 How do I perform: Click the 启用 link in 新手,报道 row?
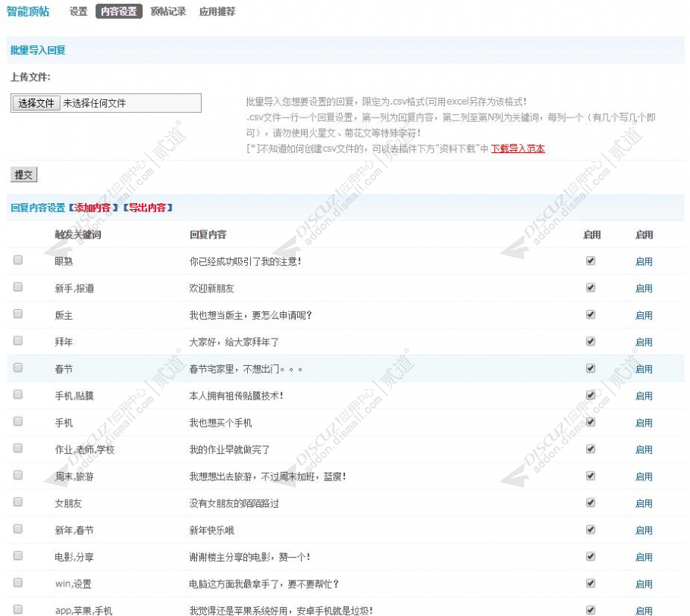point(644,289)
